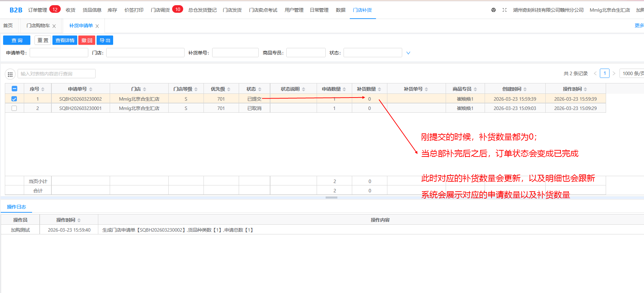This screenshot has height=293, width=644.
Task: Open the column settings grid icon
Action: (x=10, y=74)
